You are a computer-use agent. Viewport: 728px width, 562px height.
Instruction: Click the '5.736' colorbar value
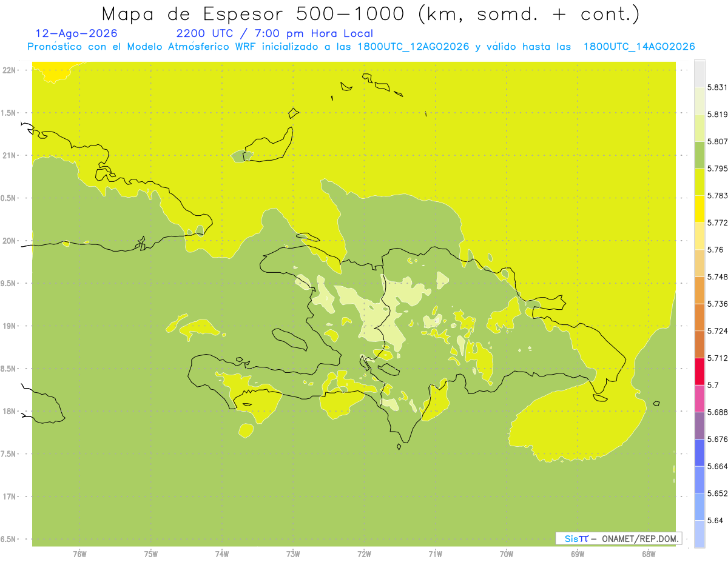(x=717, y=304)
